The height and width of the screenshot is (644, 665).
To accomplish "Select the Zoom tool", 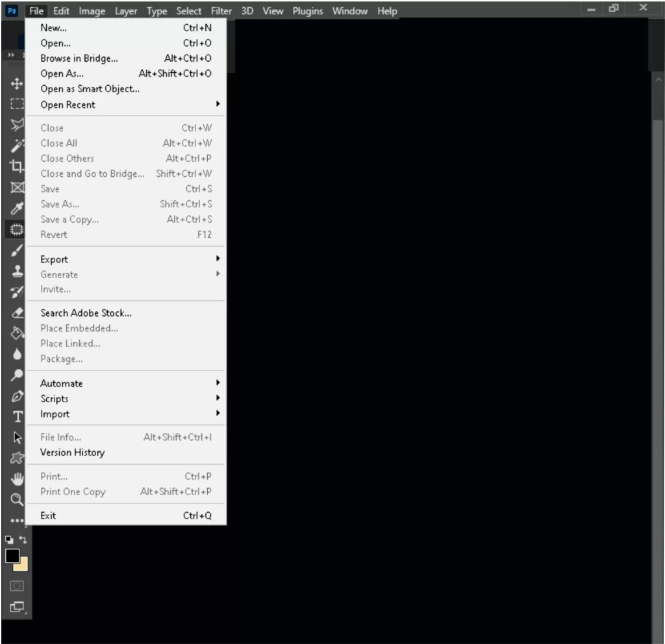I will pos(16,499).
